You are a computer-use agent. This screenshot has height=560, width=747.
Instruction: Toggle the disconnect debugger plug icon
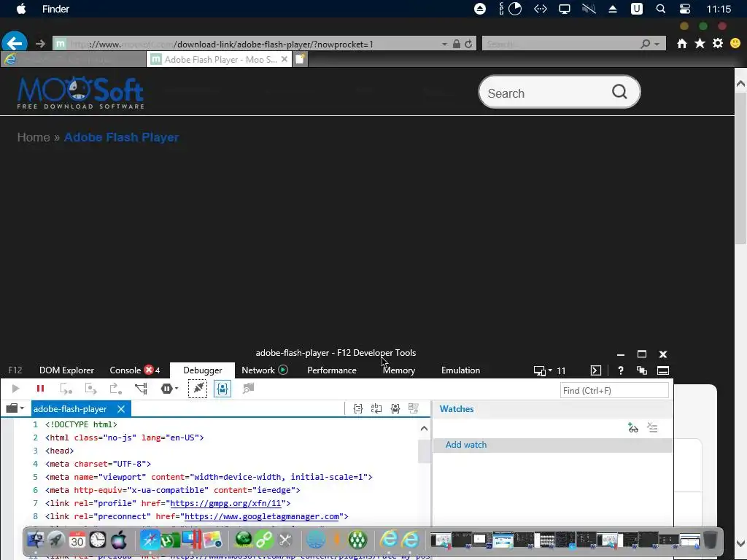coord(198,389)
